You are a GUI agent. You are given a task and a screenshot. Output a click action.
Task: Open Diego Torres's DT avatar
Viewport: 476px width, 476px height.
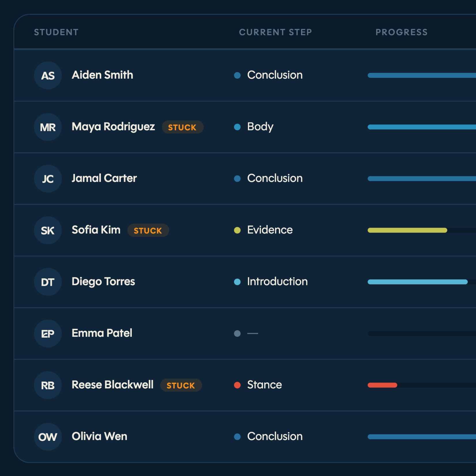(48, 282)
